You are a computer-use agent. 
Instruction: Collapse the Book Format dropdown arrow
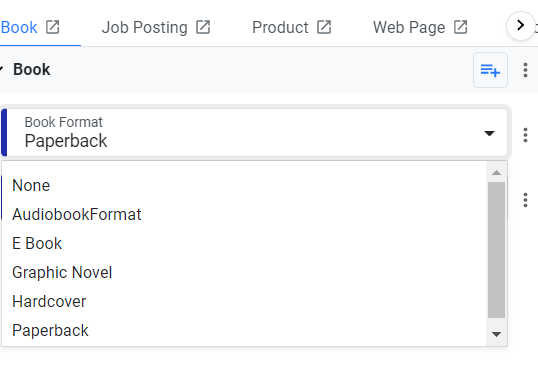[x=489, y=133]
